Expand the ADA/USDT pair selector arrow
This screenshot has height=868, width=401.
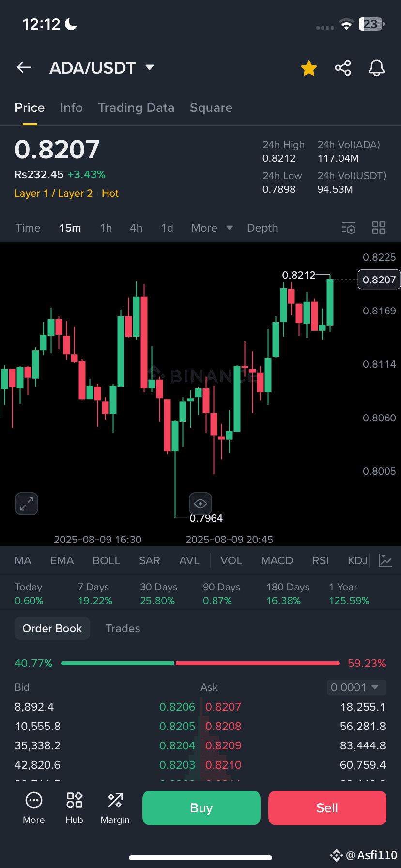[150, 67]
